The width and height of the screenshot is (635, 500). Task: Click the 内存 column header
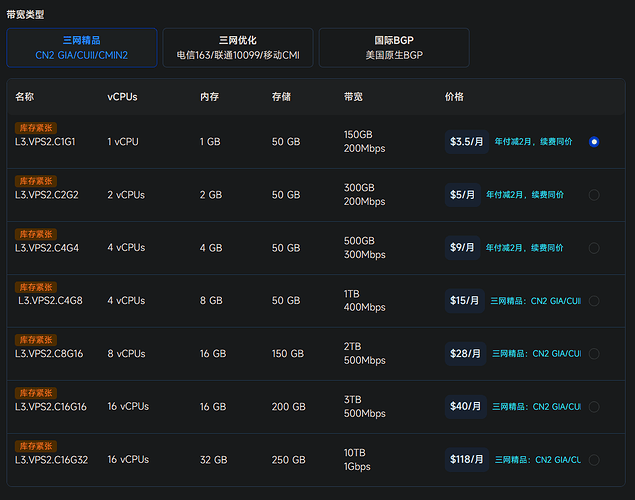click(209, 96)
